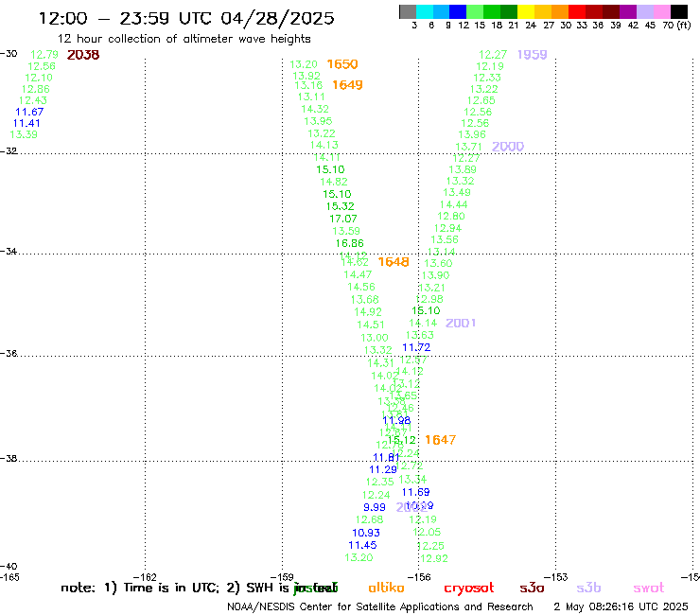Image resolution: width=700 pixels, height=615 pixels.
Task: Click the wave height value '14.44'
Action: click(x=453, y=204)
